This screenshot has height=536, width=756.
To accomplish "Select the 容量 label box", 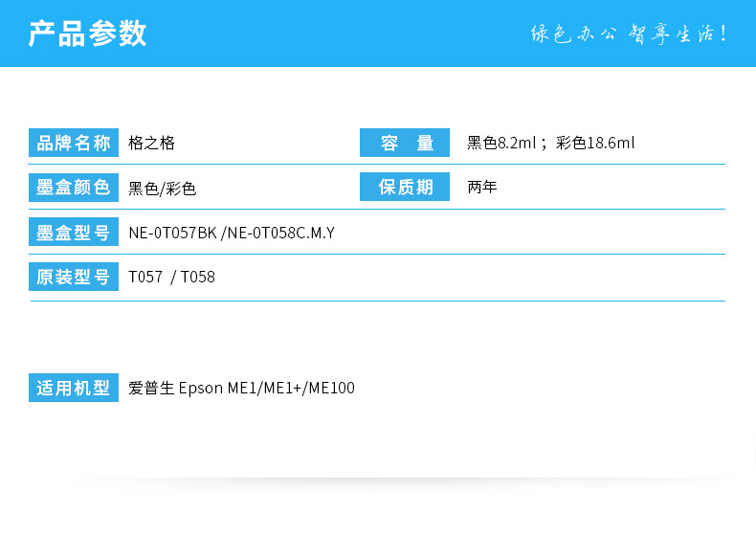I will click(x=405, y=144).
